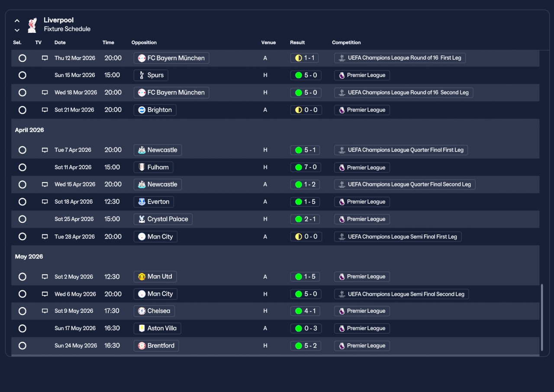This screenshot has width=554, height=392.
Task: Open UEFA Champions League Quarter Final First Leg
Action: (x=401, y=150)
